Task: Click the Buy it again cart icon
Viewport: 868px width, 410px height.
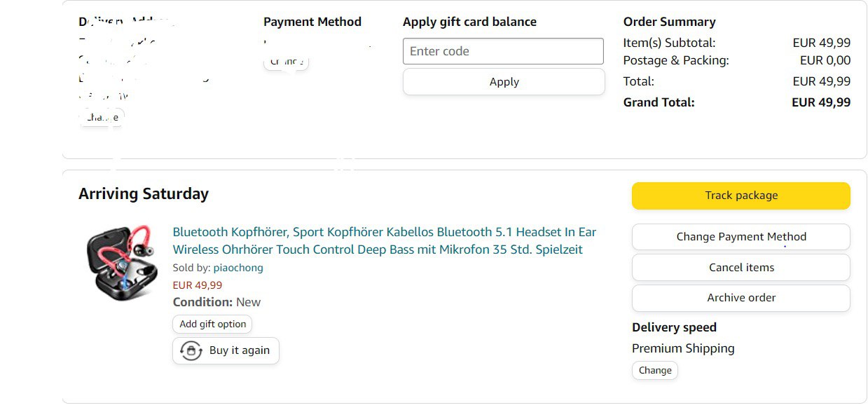Action: coord(191,351)
